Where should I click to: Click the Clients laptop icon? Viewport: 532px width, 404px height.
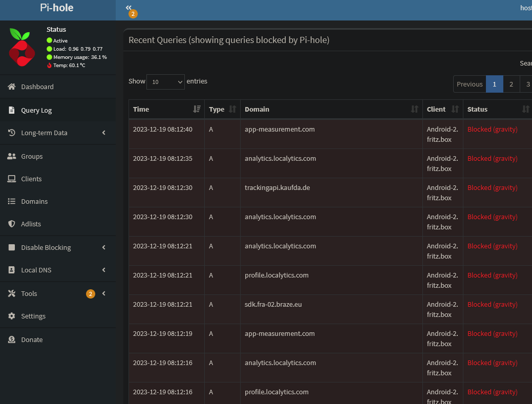12,179
